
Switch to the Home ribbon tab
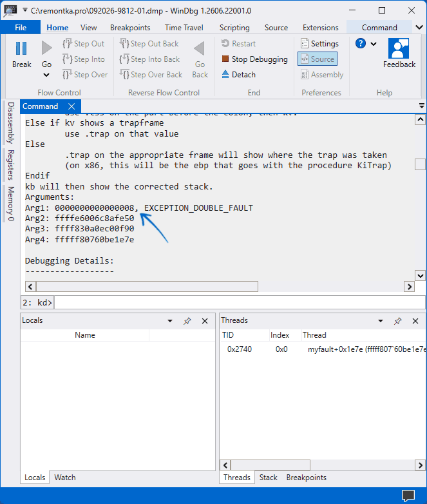57,27
